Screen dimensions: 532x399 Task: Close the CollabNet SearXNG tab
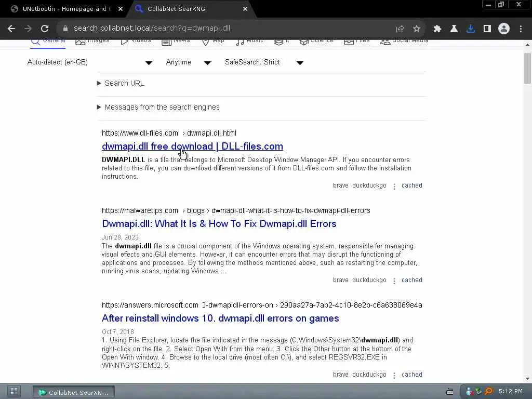tap(245, 9)
